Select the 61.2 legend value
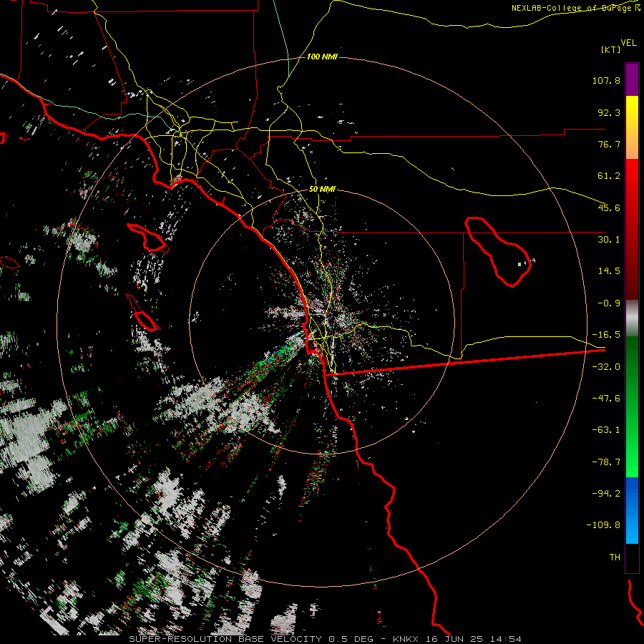This screenshot has width=644, height=644. click(x=609, y=176)
